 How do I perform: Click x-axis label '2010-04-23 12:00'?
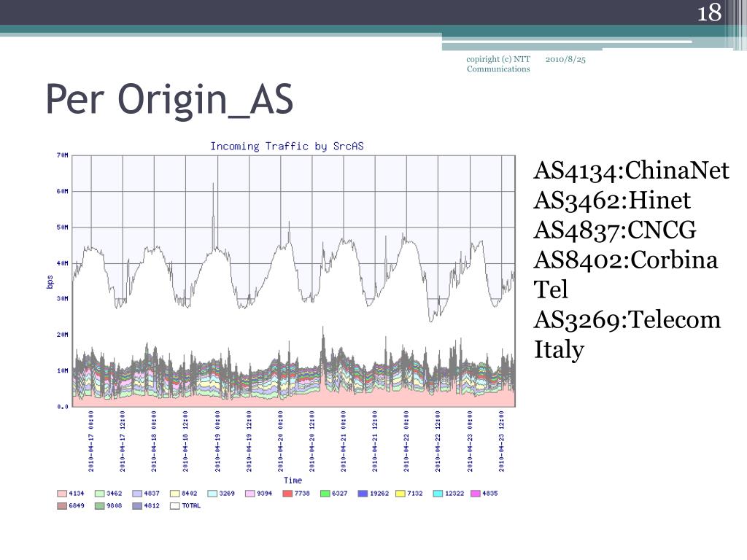(501, 441)
